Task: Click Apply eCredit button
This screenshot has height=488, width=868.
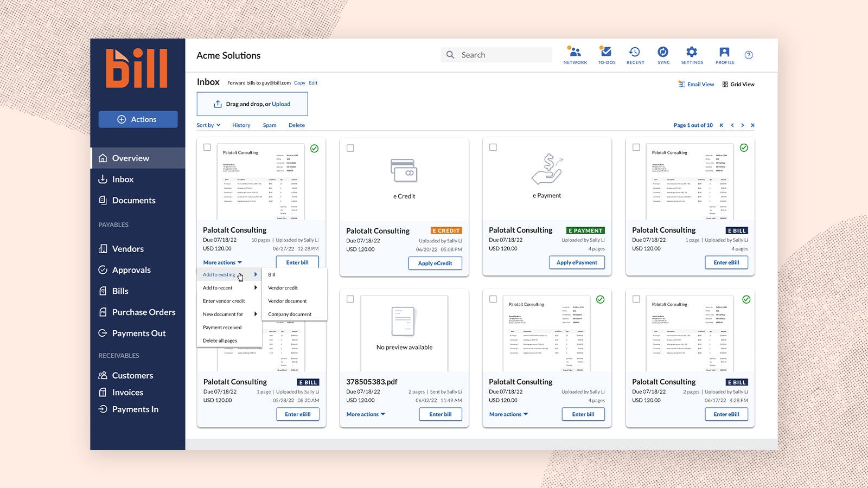Action: click(x=435, y=263)
